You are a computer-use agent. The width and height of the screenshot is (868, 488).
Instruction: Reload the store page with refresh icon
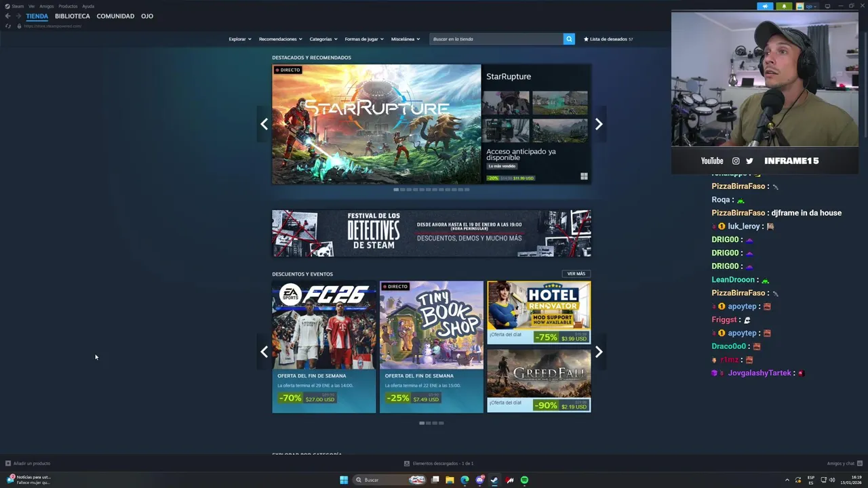point(8,26)
